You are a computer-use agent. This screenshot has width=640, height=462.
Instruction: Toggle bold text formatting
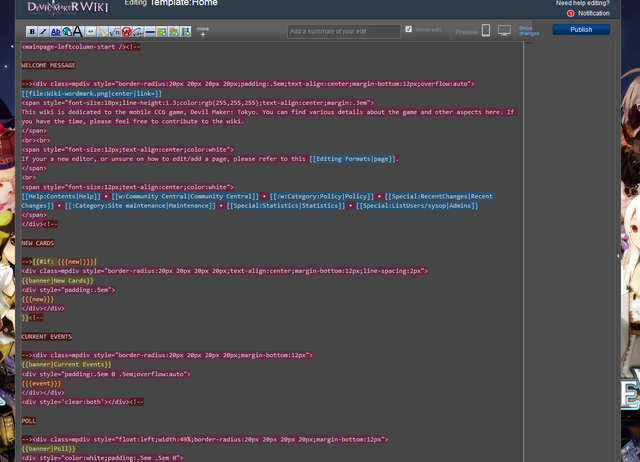tap(32, 31)
